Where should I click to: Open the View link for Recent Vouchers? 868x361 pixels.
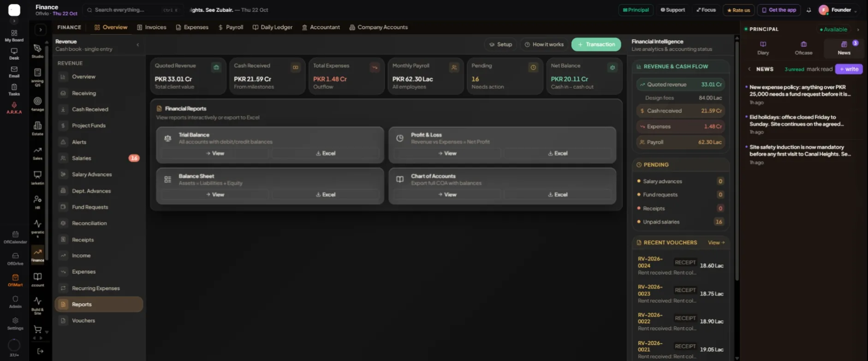point(716,242)
